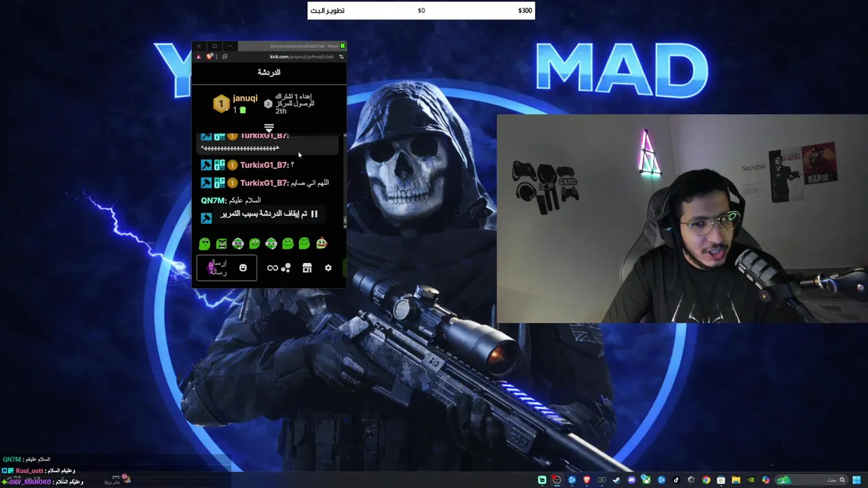Image resolution: width=868 pixels, height=488 pixels.
Task: Click the warning triangle icon in address bar
Action: pos(199,57)
